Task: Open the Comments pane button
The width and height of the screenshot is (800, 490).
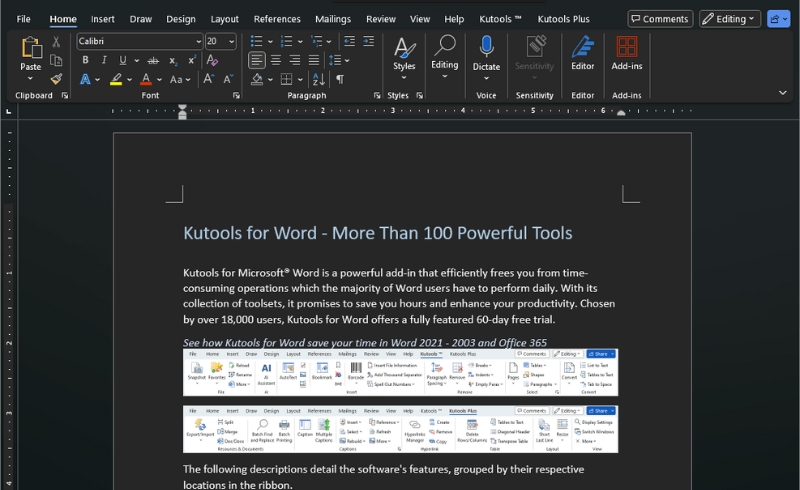Action: pos(660,19)
